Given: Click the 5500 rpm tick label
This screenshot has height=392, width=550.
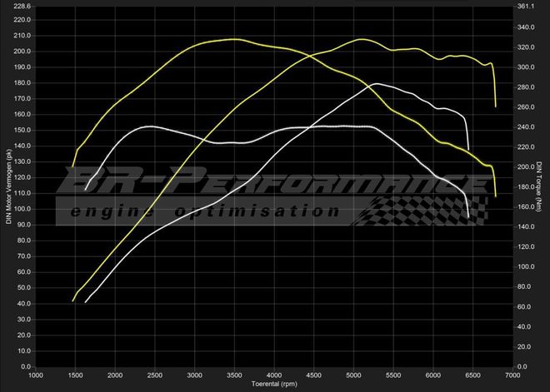Looking at the screenshot, I should pyautogui.click(x=393, y=375).
